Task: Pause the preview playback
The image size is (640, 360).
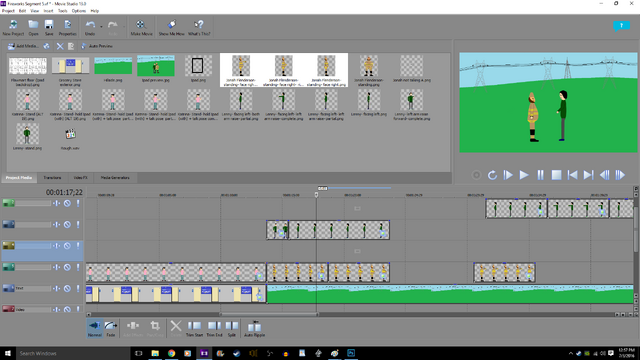Action: click(540, 175)
